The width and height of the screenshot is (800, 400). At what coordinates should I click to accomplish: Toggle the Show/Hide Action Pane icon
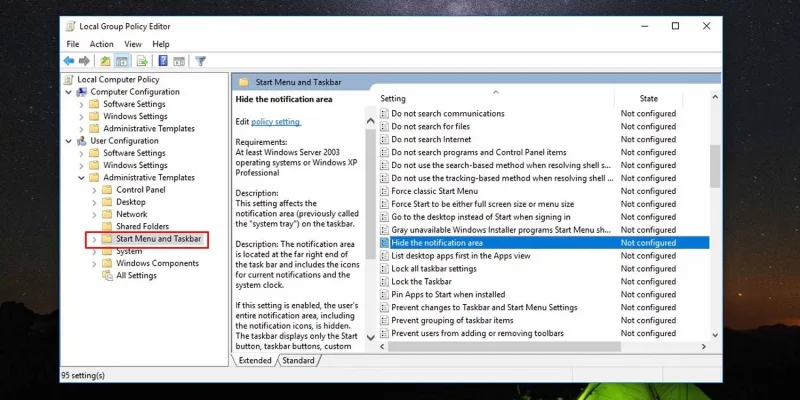[x=179, y=61]
